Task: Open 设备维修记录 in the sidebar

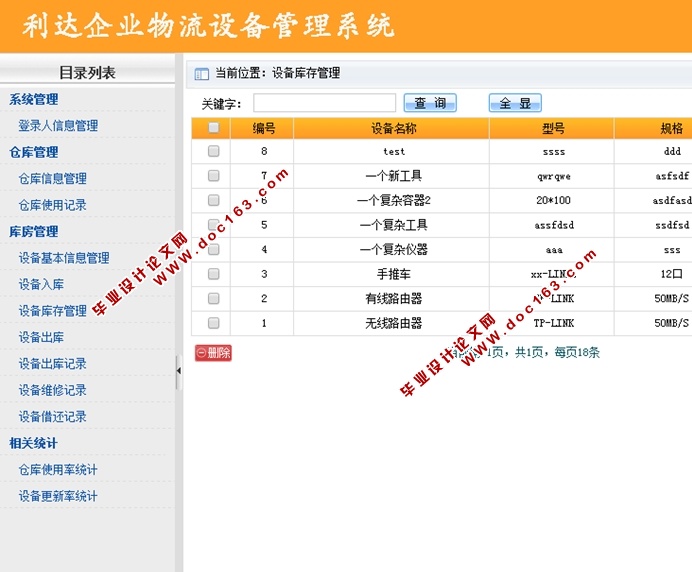Action: coord(53,390)
